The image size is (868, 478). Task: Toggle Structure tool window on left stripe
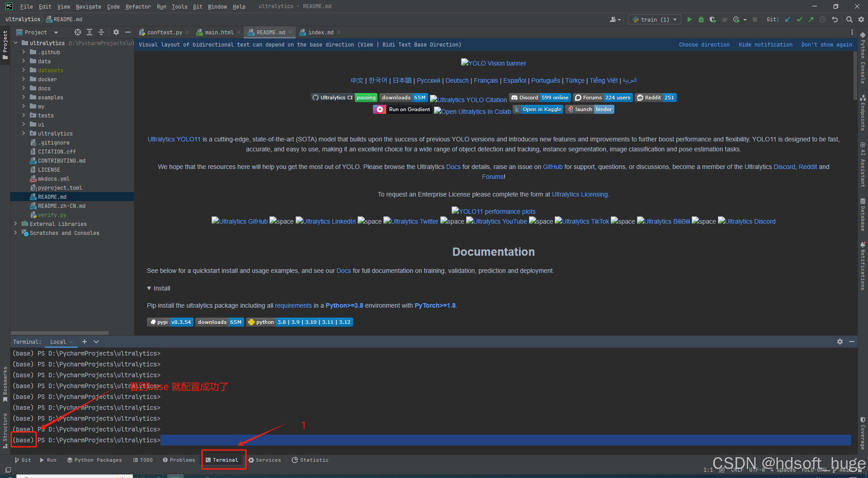pyautogui.click(x=5, y=431)
